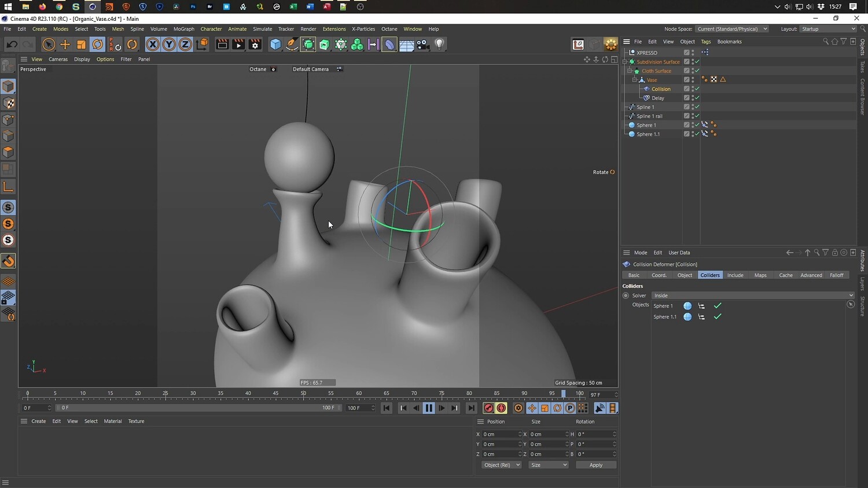Click the Camera object icon

point(423,45)
